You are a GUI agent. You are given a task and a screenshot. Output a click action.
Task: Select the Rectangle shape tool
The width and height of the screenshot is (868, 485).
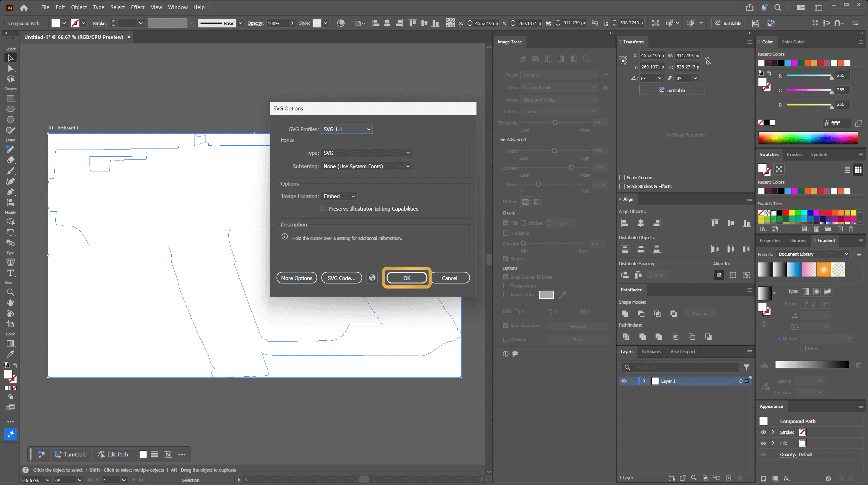11,98
